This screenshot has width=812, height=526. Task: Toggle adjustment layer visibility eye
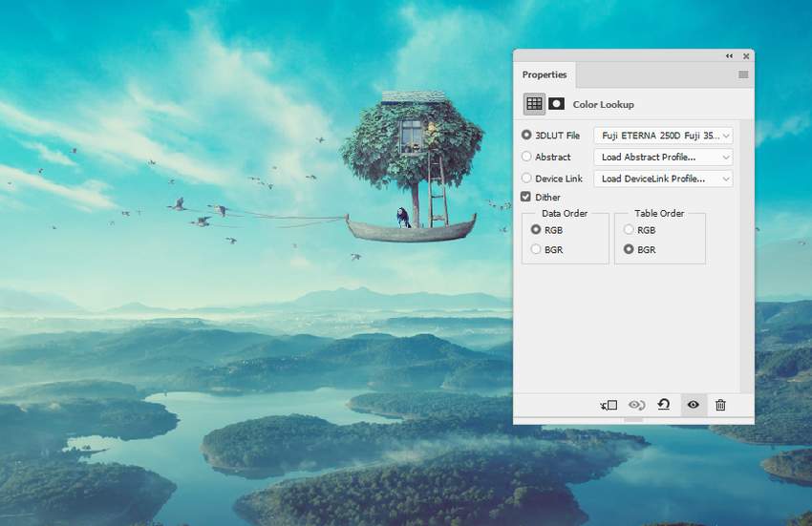tap(694, 405)
